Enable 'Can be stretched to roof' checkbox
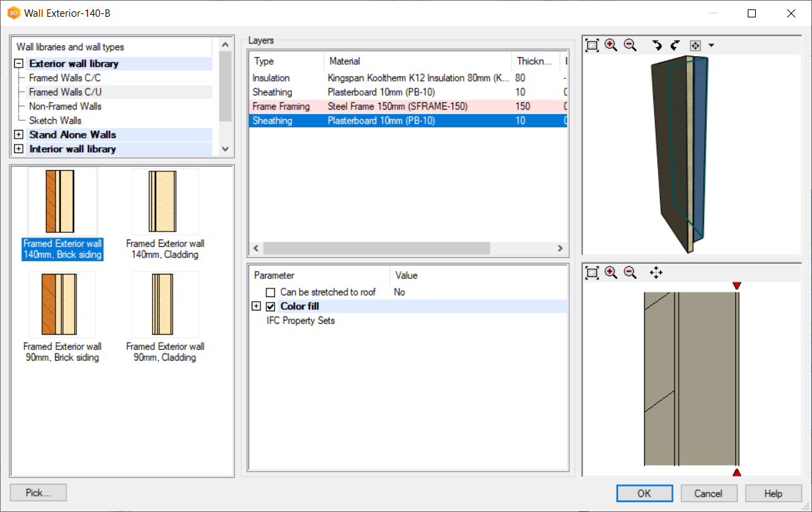Image resolution: width=812 pixels, height=512 pixels. tap(270, 292)
